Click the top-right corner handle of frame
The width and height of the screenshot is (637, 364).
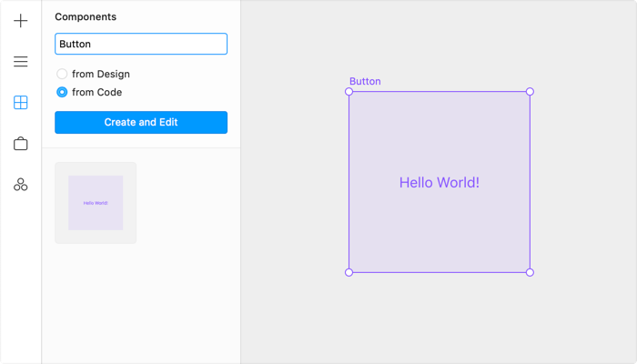[x=530, y=92]
